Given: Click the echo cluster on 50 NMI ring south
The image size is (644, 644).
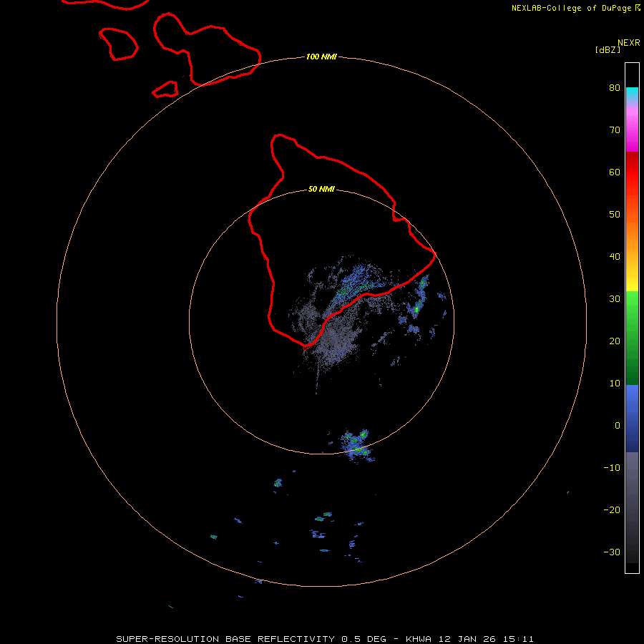Looking at the screenshot, I should tap(356, 445).
